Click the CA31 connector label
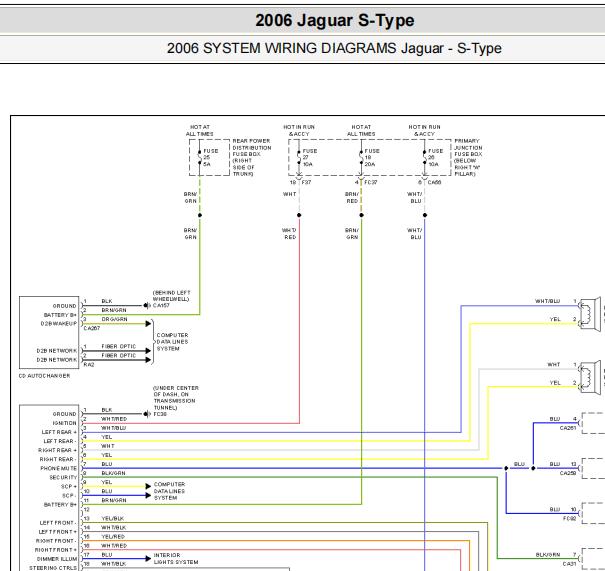The image size is (605, 571). click(x=570, y=564)
